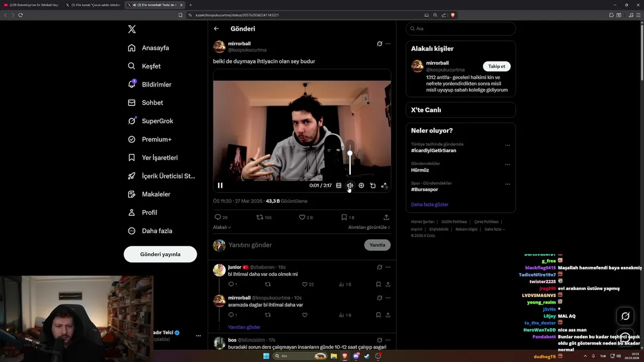Click the Brave shields icon

tap(452, 15)
